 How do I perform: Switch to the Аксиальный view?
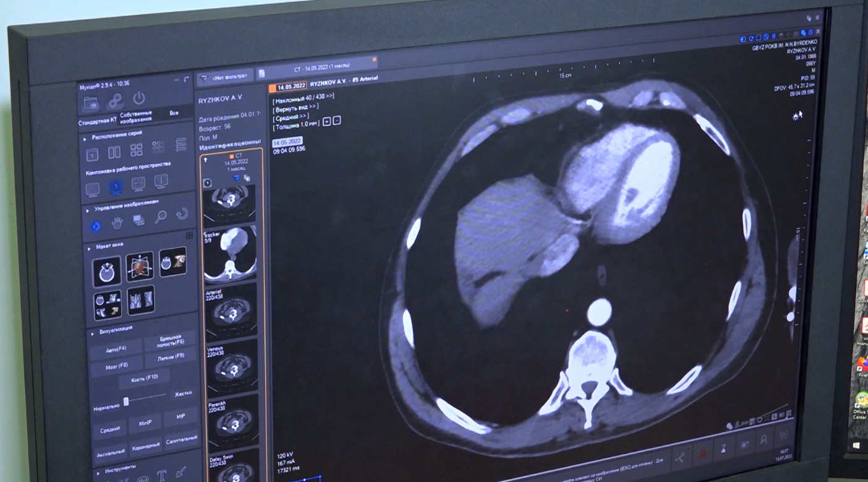111,453
